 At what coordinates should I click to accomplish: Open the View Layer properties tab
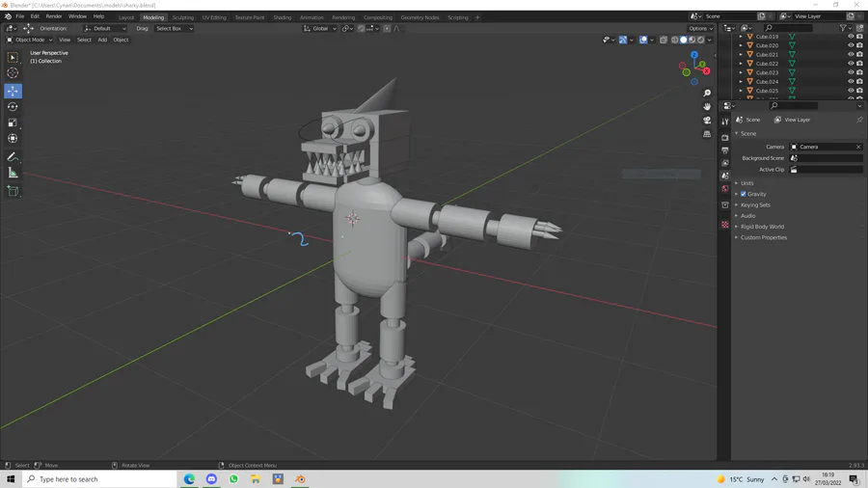click(725, 163)
